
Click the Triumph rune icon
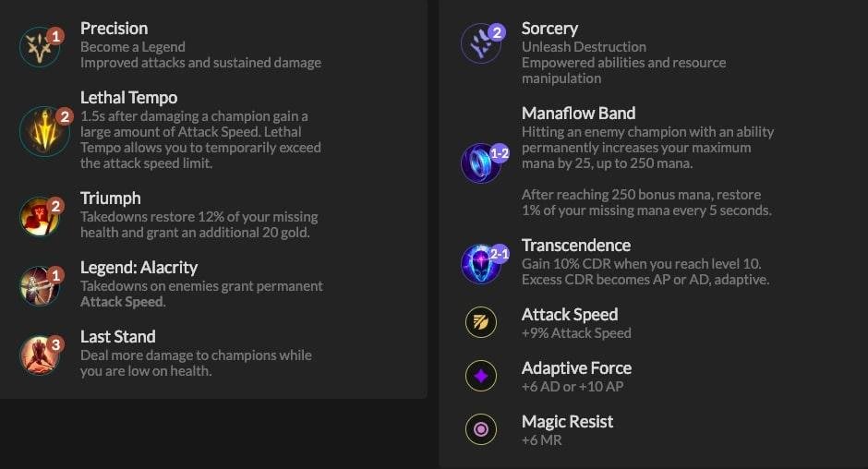pos(40,217)
